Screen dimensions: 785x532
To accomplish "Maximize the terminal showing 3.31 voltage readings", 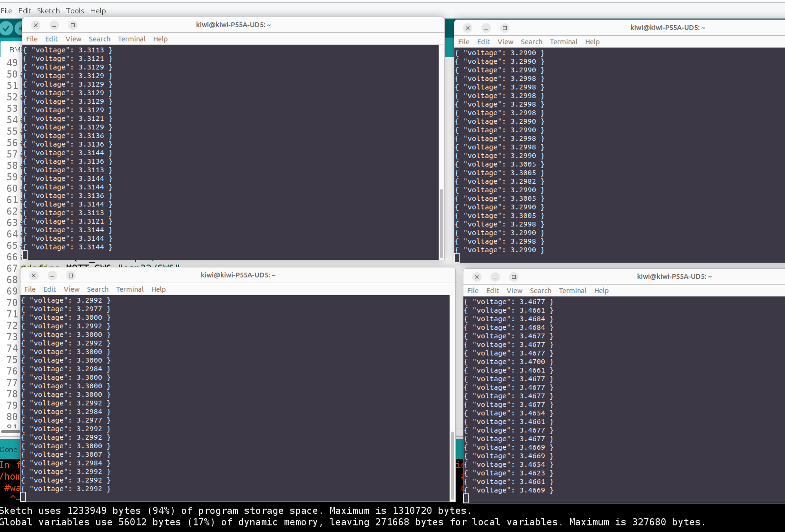I will (x=72, y=25).
